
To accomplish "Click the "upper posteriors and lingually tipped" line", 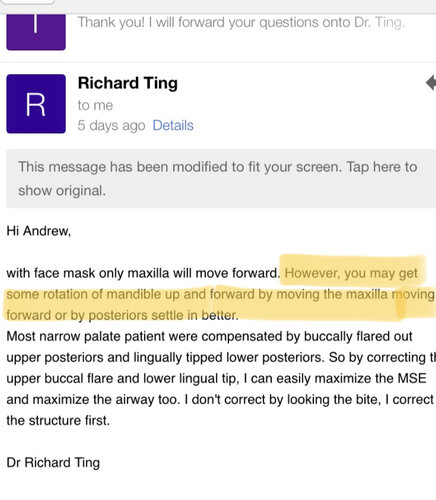I will click(x=221, y=357).
